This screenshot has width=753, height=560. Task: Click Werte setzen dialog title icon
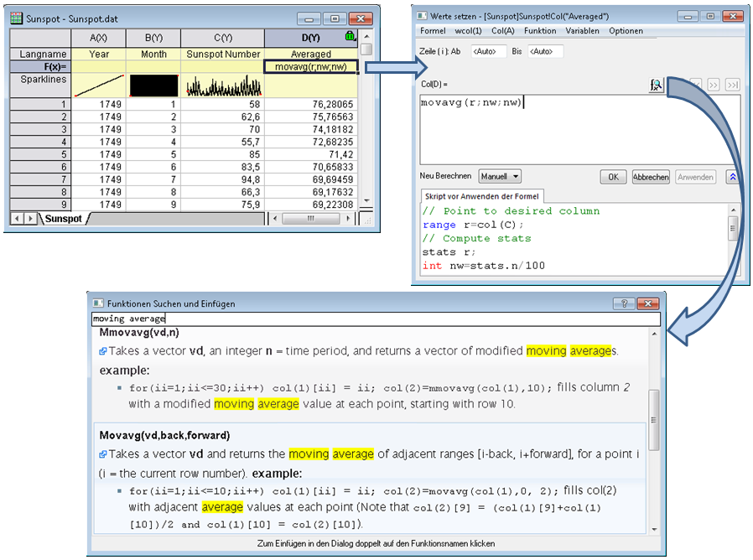pos(422,16)
